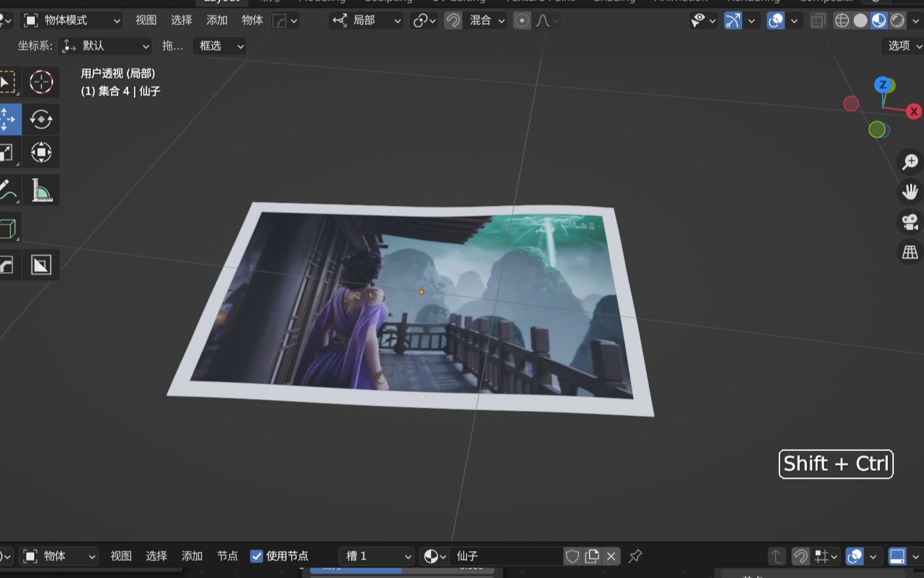Open node editor snap type dropdown
This screenshot has width=924, height=578.
[x=826, y=556]
